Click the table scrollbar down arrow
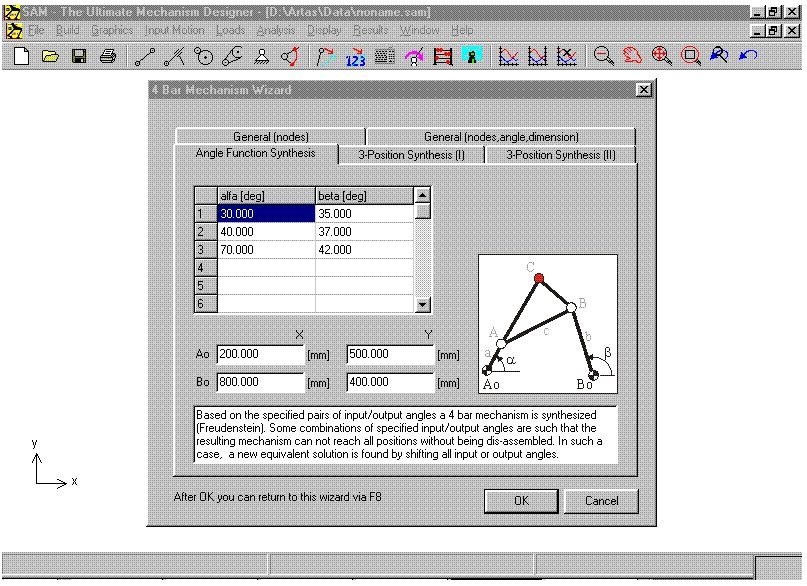 click(x=423, y=304)
